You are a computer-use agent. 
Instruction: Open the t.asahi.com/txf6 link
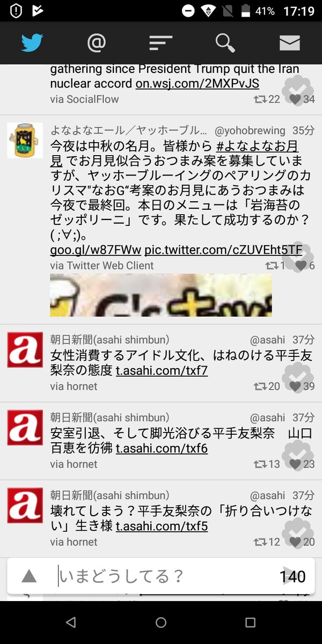point(162,448)
